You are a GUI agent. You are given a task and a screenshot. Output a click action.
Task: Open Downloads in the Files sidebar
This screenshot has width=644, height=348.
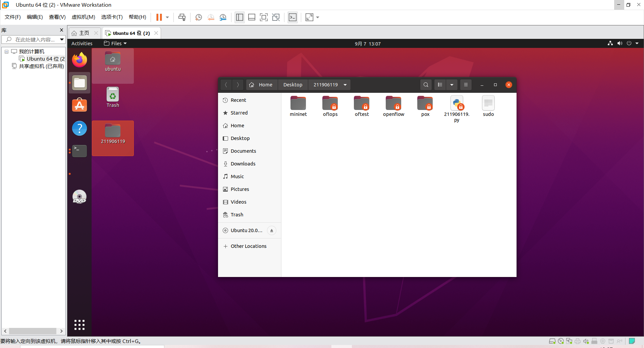click(250, 164)
